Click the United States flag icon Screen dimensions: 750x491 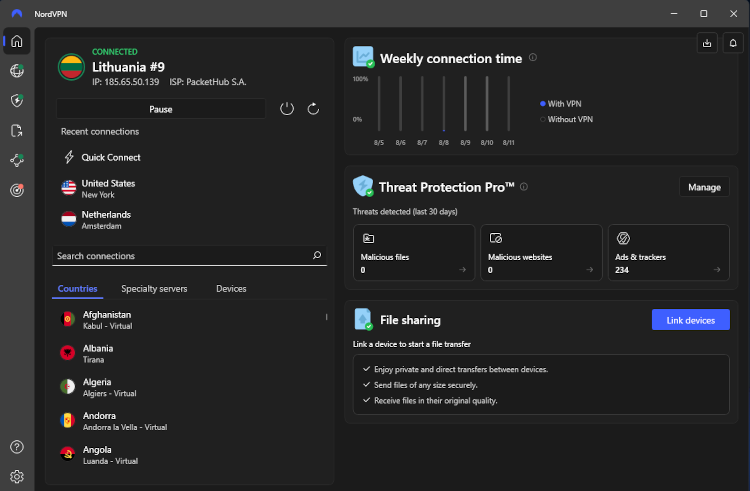(x=68, y=188)
